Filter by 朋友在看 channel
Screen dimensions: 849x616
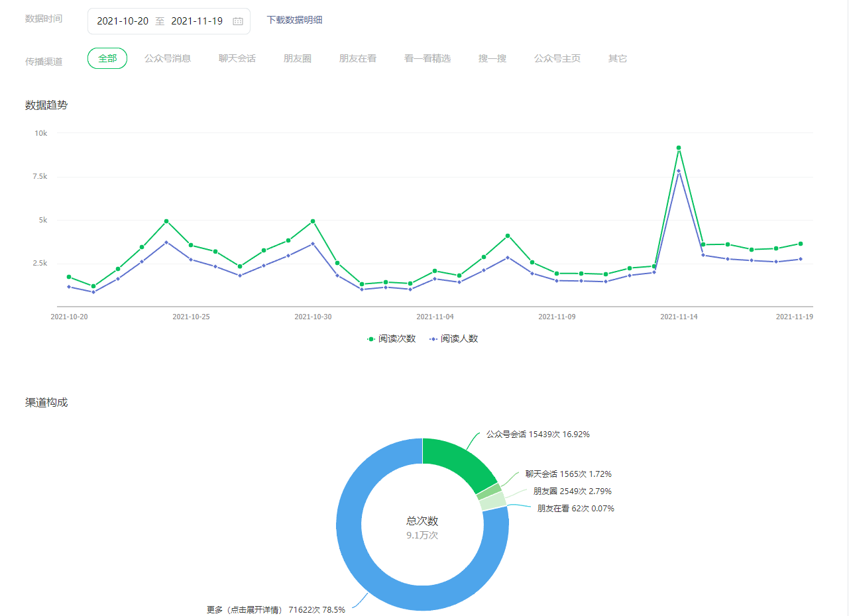(358, 58)
